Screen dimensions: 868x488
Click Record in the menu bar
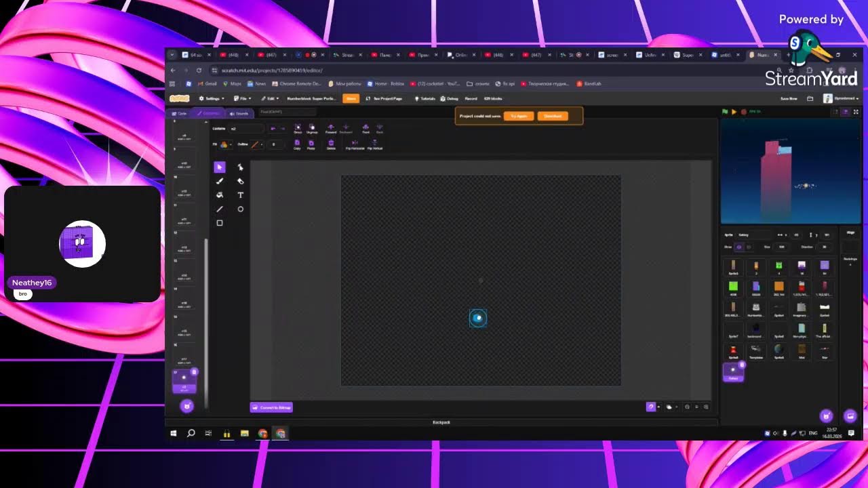tap(471, 98)
